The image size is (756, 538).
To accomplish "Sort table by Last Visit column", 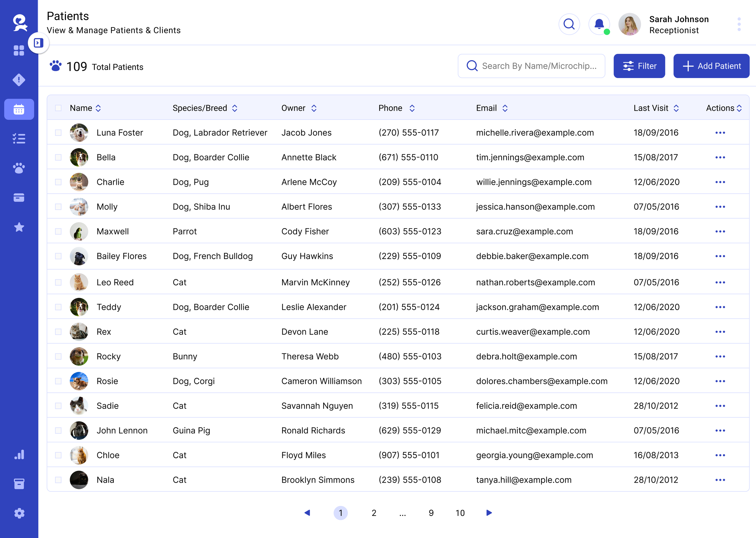I will click(x=676, y=108).
